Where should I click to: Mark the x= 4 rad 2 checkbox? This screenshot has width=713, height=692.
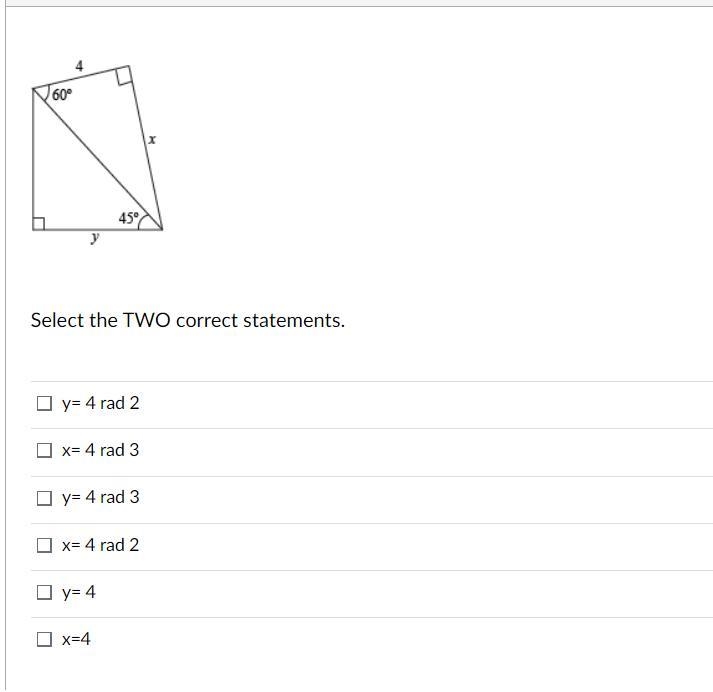[44, 545]
